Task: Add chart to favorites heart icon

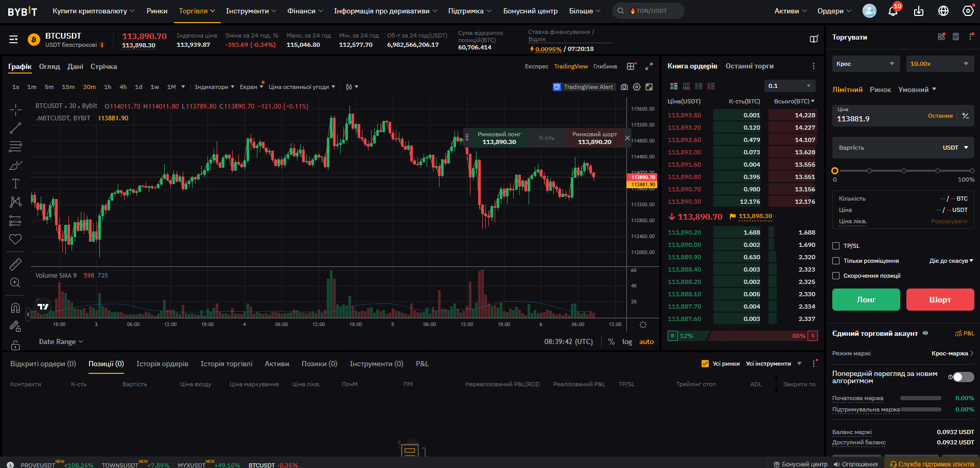Action: [x=15, y=239]
